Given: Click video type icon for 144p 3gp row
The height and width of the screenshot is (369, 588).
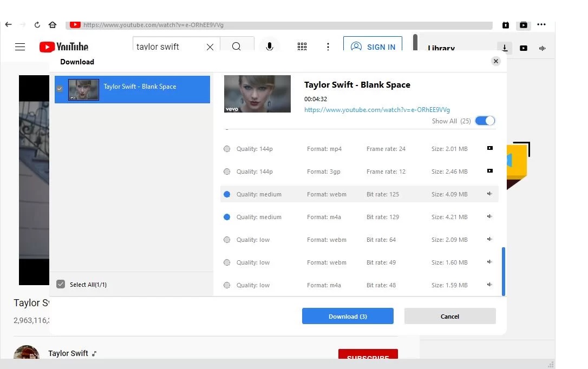Looking at the screenshot, I should point(490,171).
